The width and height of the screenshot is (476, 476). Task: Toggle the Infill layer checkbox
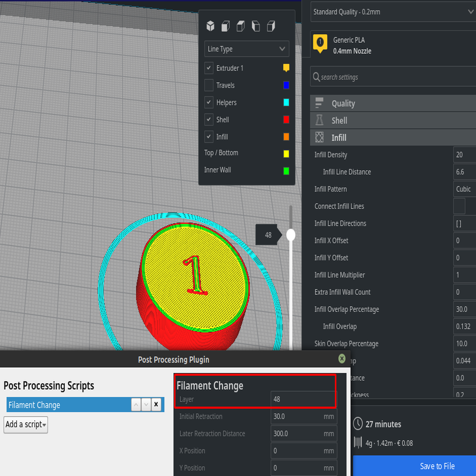pyautogui.click(x=209, y=137)
